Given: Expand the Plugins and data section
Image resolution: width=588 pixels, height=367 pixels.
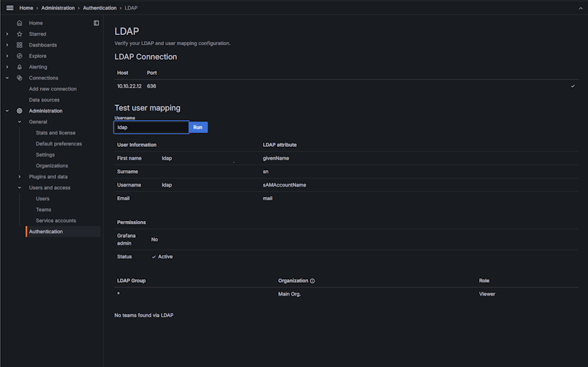Looking at the screenshot, I should pyautogui.click(x=20, y=177).
